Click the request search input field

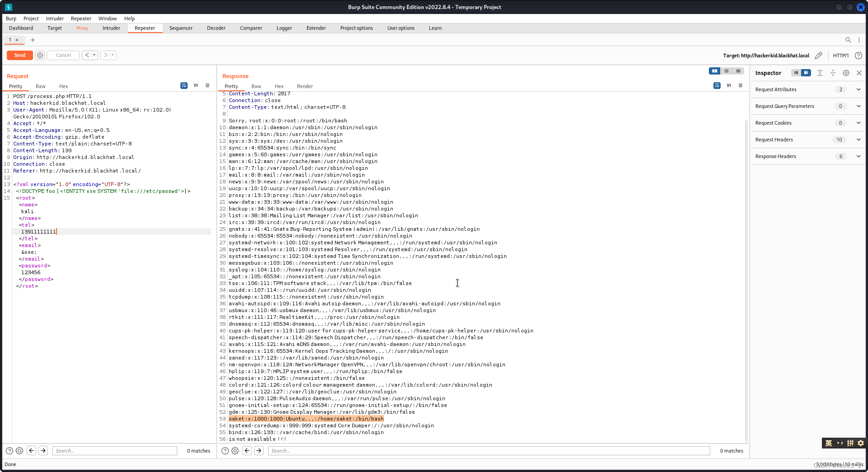pos(115,451)
